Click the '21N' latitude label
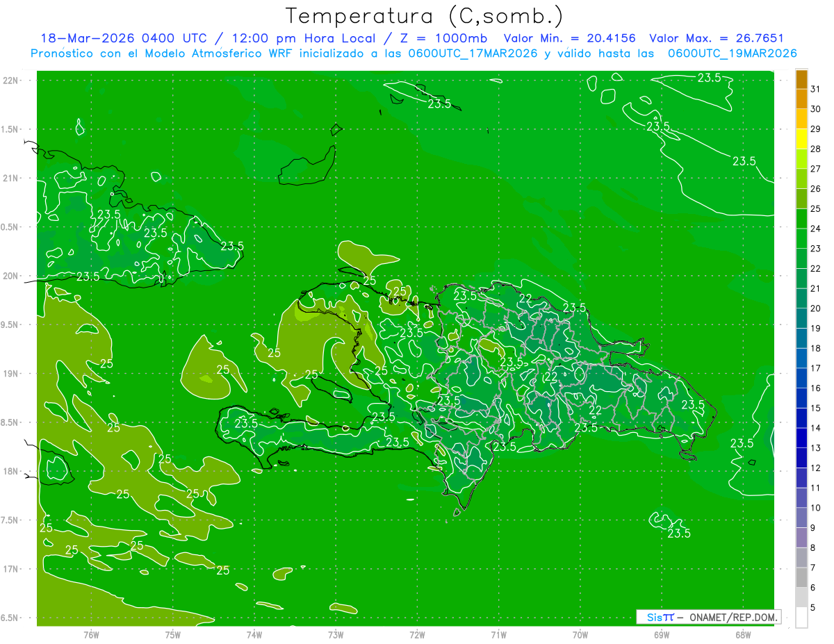The width and height of the screenshot is (834, 644). [x=10, y=179]
